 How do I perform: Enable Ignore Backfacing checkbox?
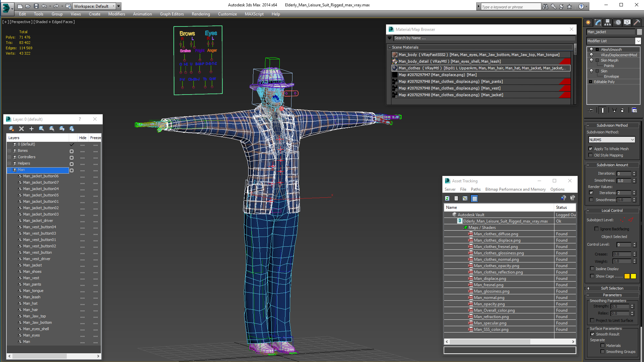[596, 229]
